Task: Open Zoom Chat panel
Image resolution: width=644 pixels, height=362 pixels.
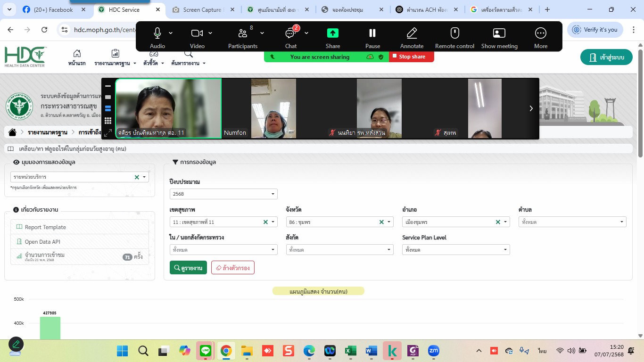Action: click(290, 33)
